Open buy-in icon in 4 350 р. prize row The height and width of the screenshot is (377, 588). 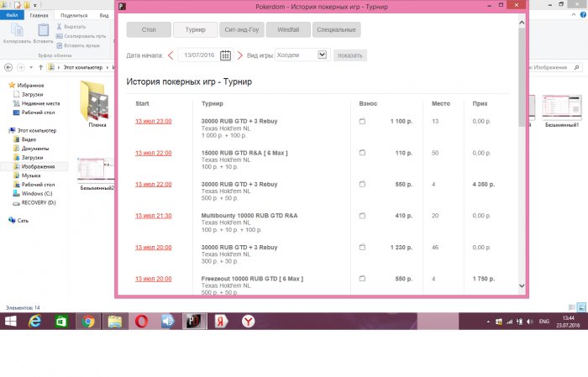coord(362,184)
